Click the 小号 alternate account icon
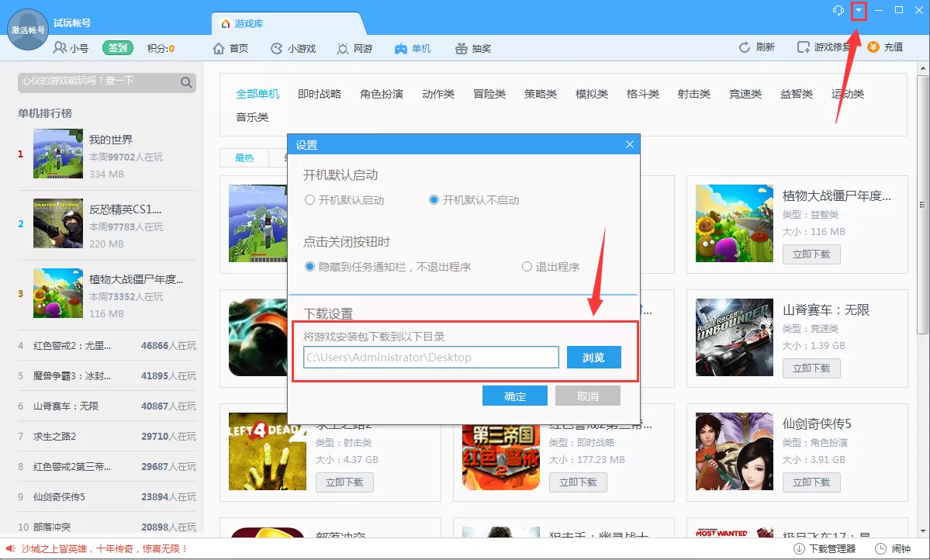Screen dimensions: 930x560 click(60, 47)
